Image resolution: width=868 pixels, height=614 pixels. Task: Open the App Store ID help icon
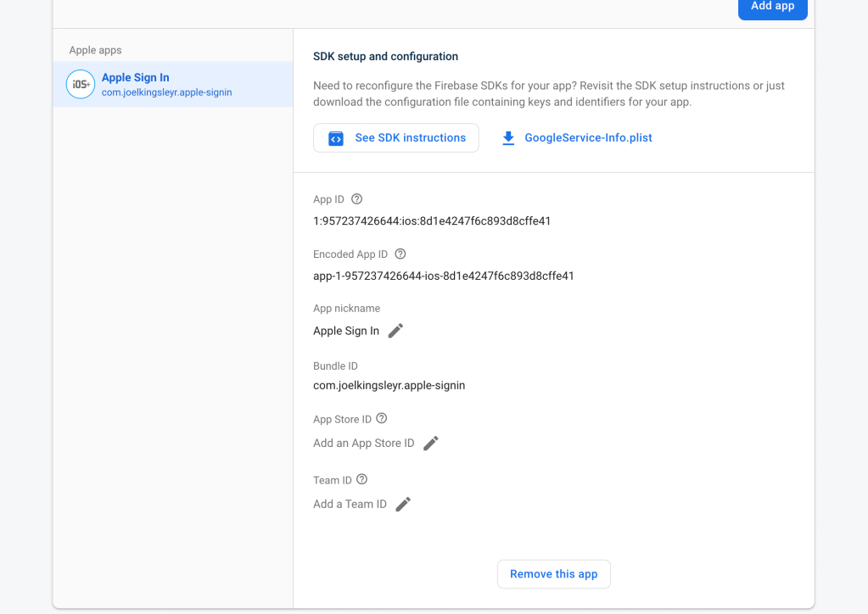pos(382,419)
